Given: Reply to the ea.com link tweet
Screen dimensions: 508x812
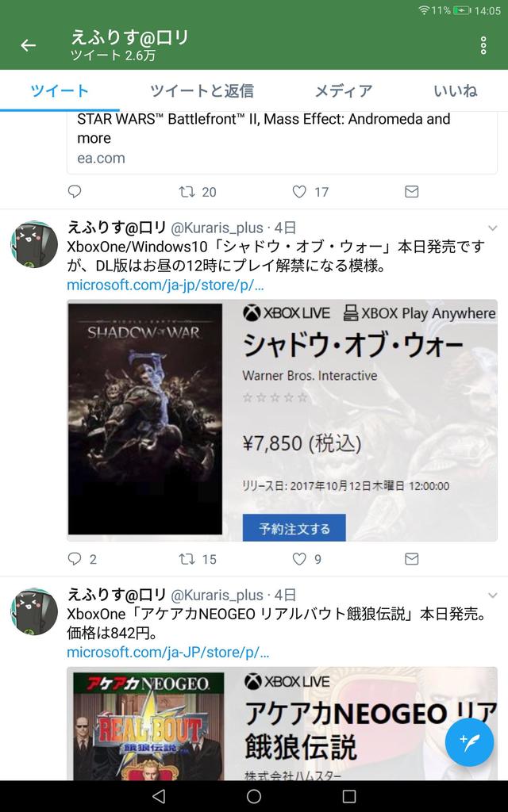Looking at the screenshot, I should [75, 192].
